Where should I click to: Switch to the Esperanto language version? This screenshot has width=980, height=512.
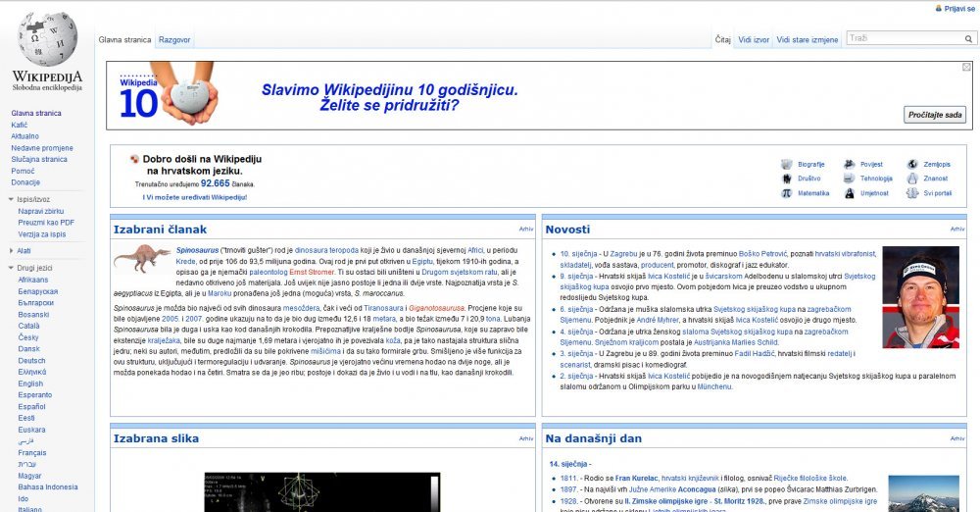35,395
